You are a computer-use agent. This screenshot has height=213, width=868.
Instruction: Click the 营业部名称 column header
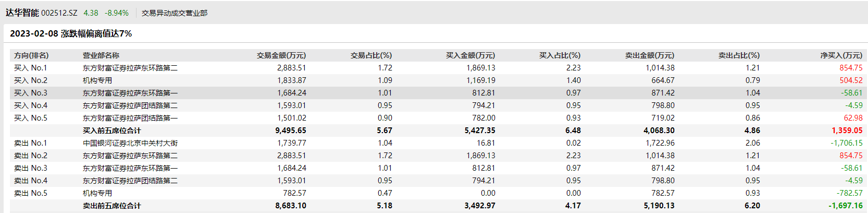(101, 55)
